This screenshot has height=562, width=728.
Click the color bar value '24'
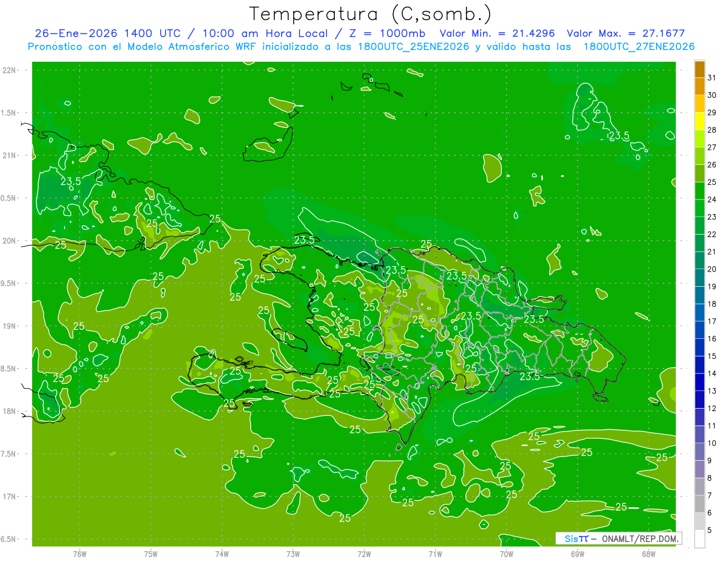tap(712, 199)
